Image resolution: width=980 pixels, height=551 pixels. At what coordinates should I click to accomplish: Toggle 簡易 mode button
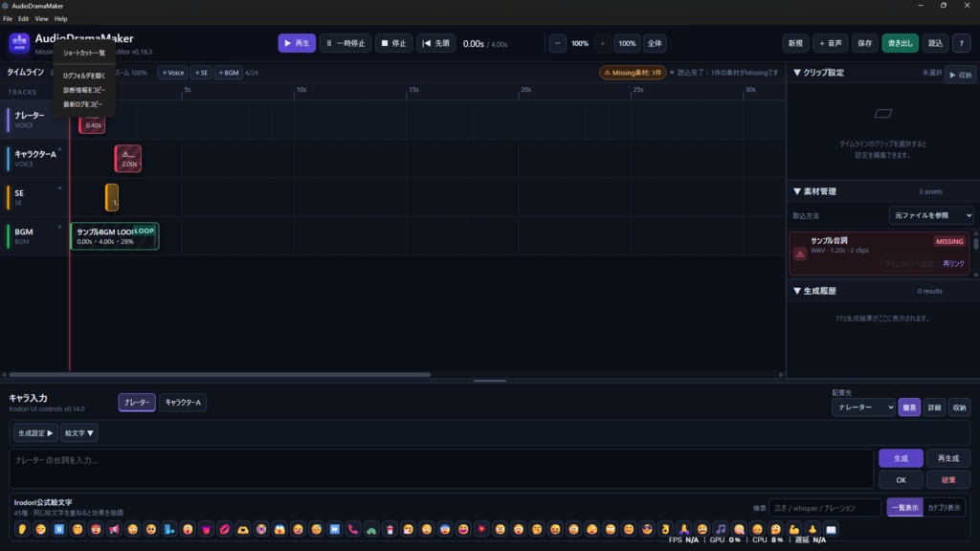coord(909,408)
